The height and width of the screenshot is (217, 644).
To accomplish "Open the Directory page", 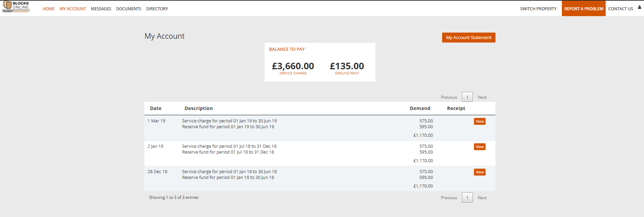I will (157, 9).
